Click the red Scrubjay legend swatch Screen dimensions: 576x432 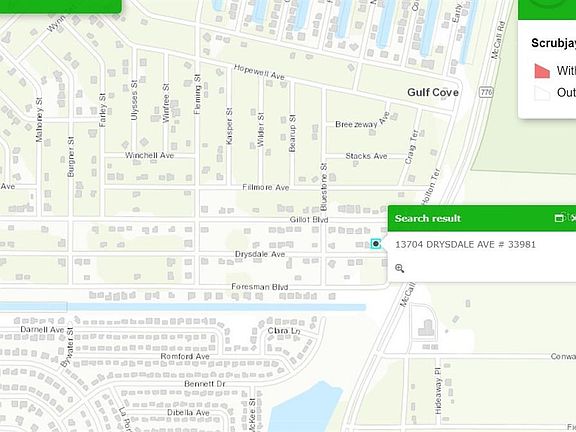point(542,71)
